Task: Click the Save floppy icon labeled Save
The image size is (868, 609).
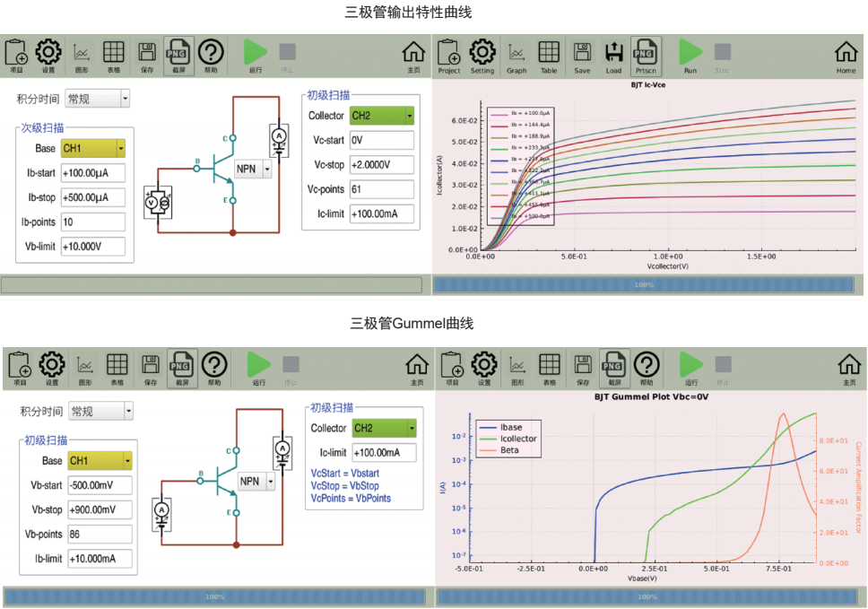Action: pos(582,57)
